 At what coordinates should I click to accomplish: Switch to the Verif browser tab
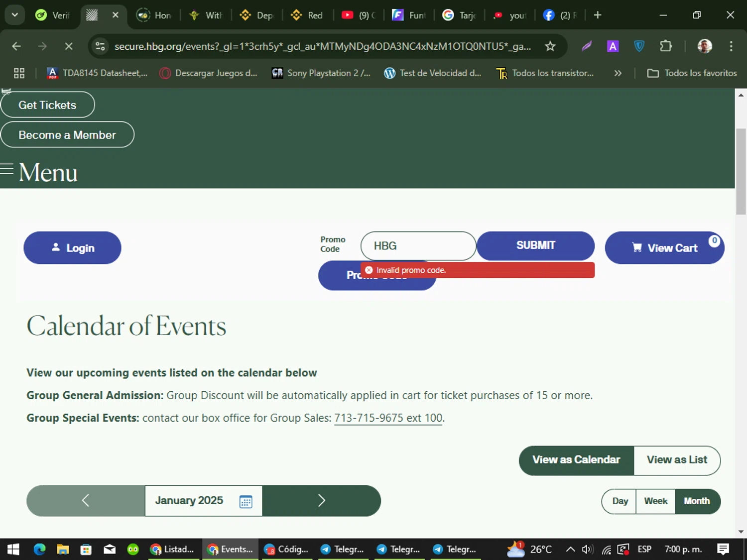(53, 15)
